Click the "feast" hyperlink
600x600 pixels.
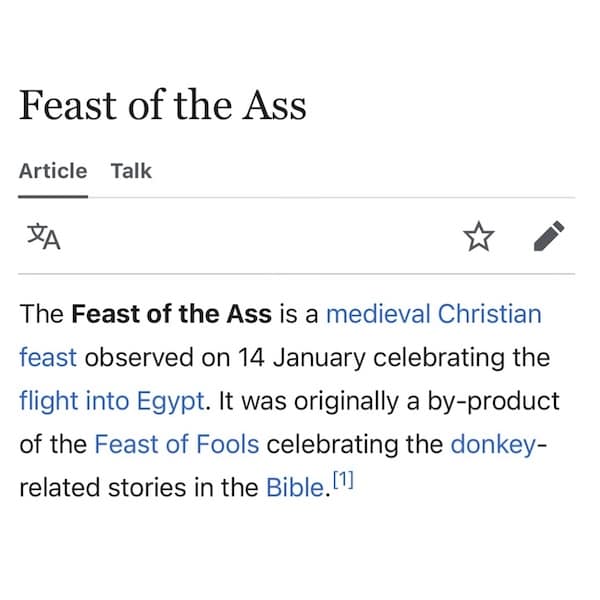coord(49,357)
